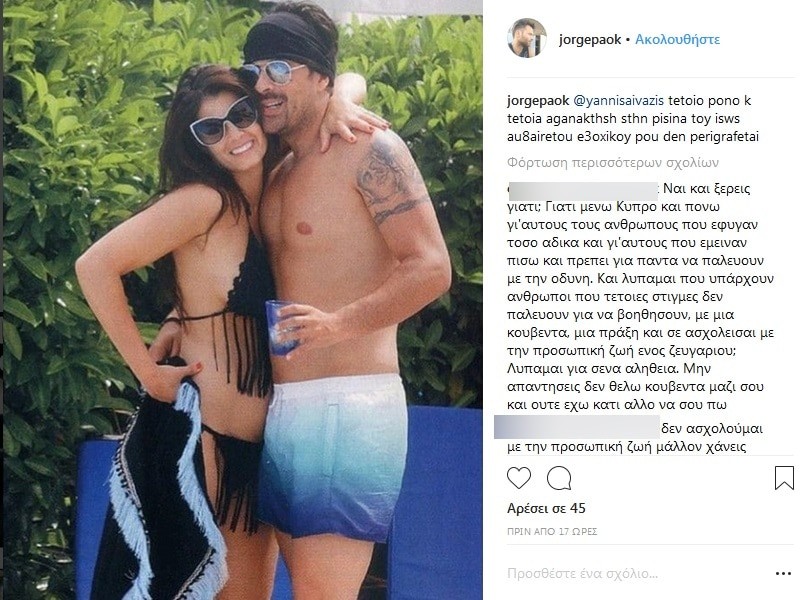Open jorgepaok profile picture avatar
This screenshot has width=800, height=600.
[527, 39]
